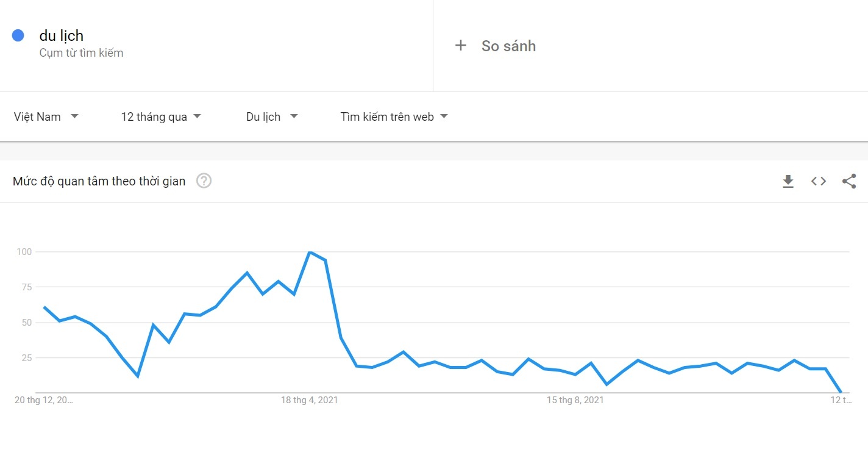Click the 15 thg 8, 2021 date label
868x455 pixels.
575,400
